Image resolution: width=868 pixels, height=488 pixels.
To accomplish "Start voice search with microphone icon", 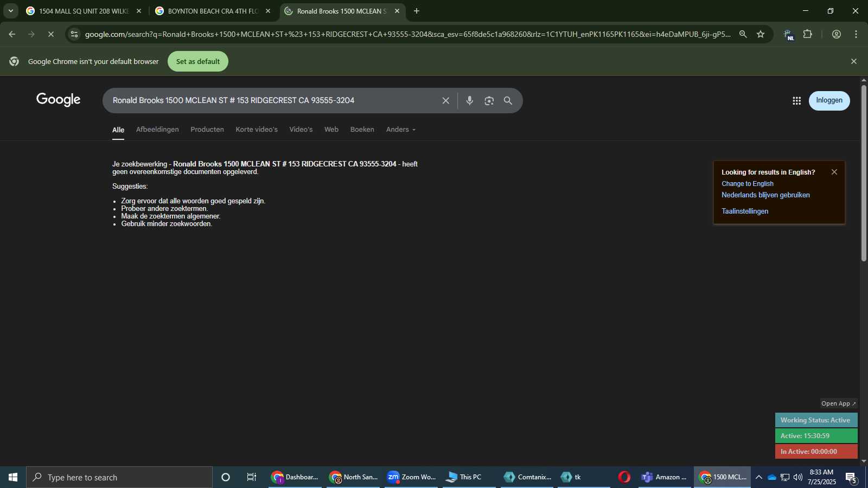I will pos(470,100).
